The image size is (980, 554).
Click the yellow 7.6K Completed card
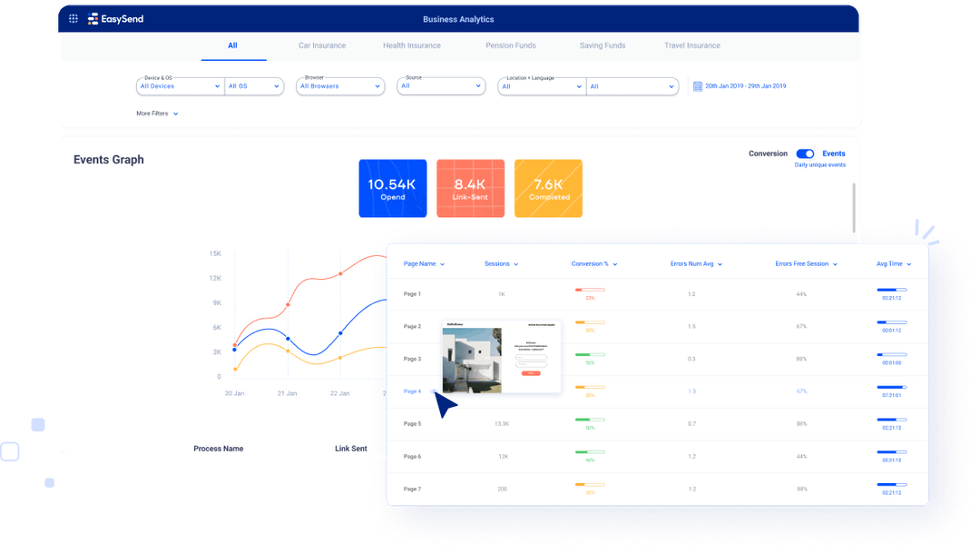click(x=548, y=188)
